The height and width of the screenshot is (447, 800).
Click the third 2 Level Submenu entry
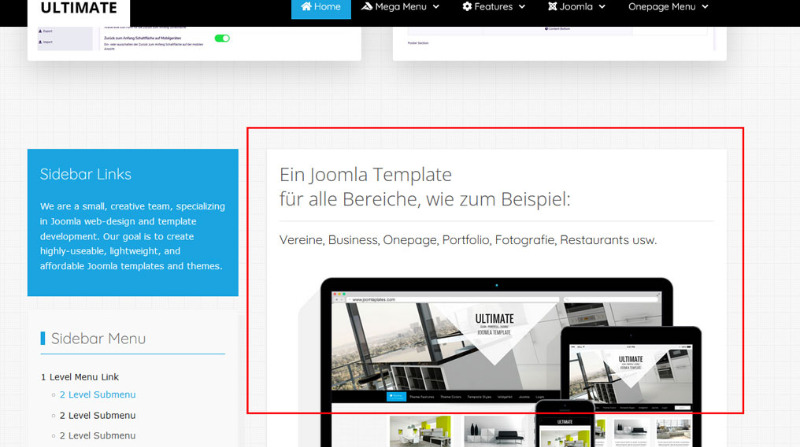point(97,435)
